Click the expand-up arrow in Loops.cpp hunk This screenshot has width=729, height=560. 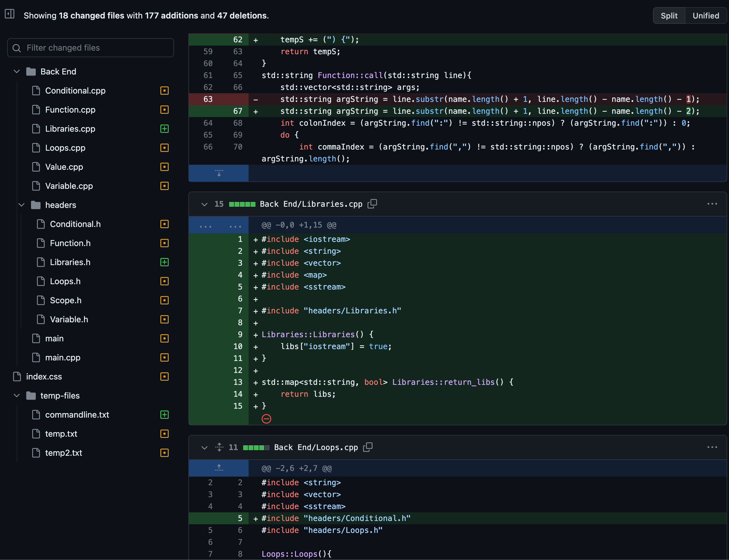[x=219, y=468]
